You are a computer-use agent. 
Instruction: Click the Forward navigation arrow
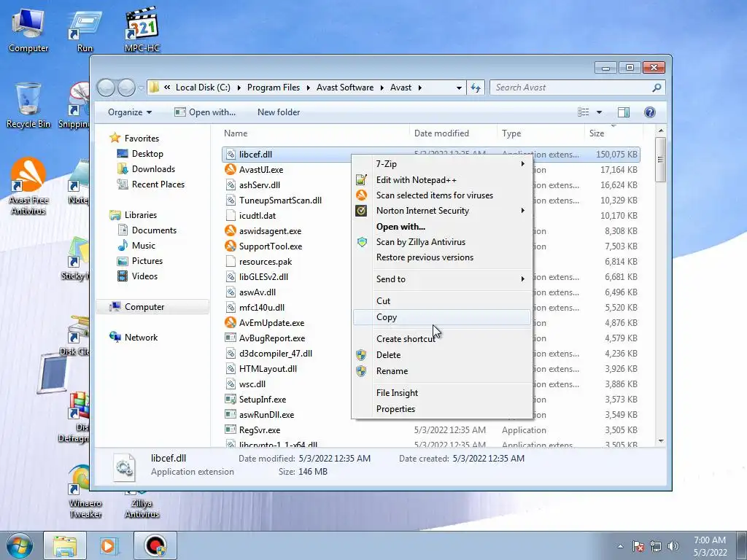tap(126, 87)
